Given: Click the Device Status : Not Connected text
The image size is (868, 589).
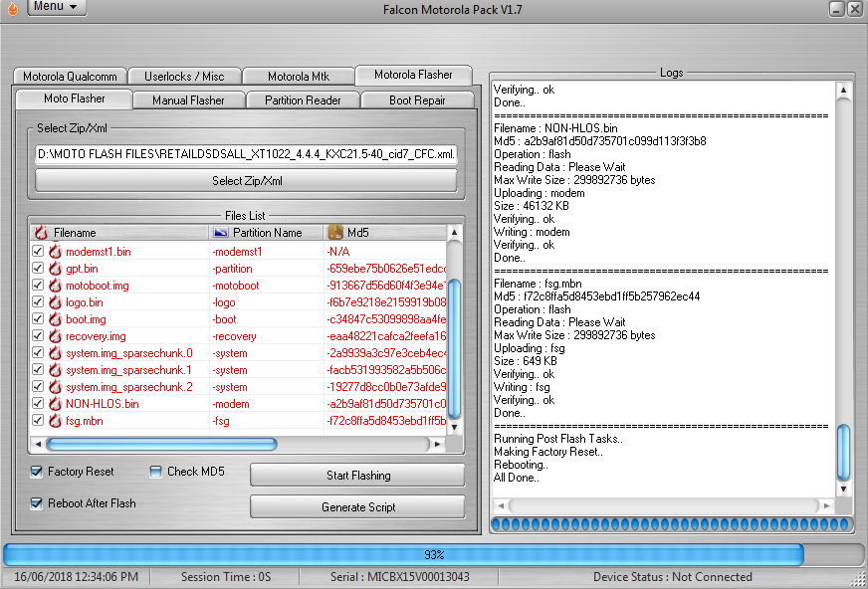Looking at the screenshot, I should coord(672,577).
